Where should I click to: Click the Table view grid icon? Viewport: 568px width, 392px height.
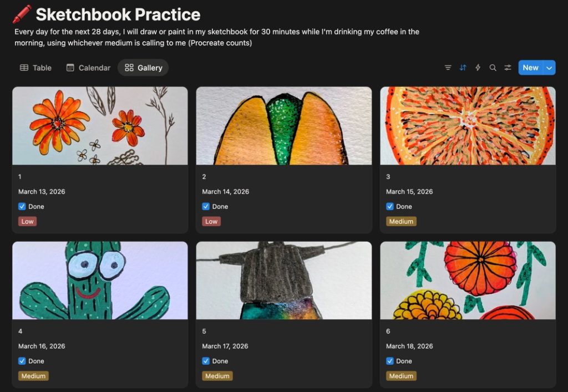coord(24,67)
